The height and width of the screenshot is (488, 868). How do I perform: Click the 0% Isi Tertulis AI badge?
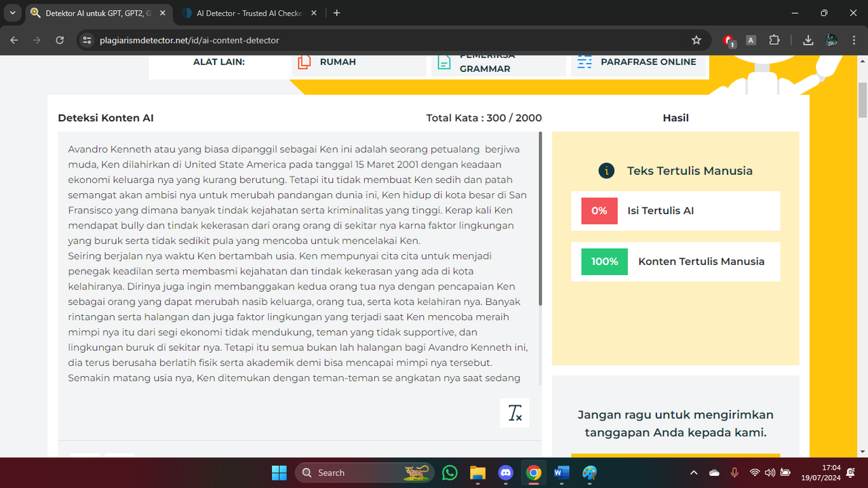599,211
